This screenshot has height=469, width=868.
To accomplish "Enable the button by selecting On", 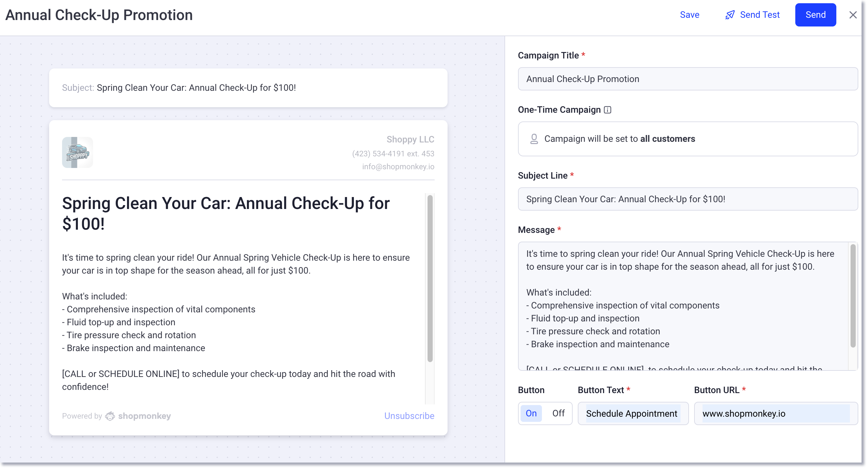I will point(531,413).
